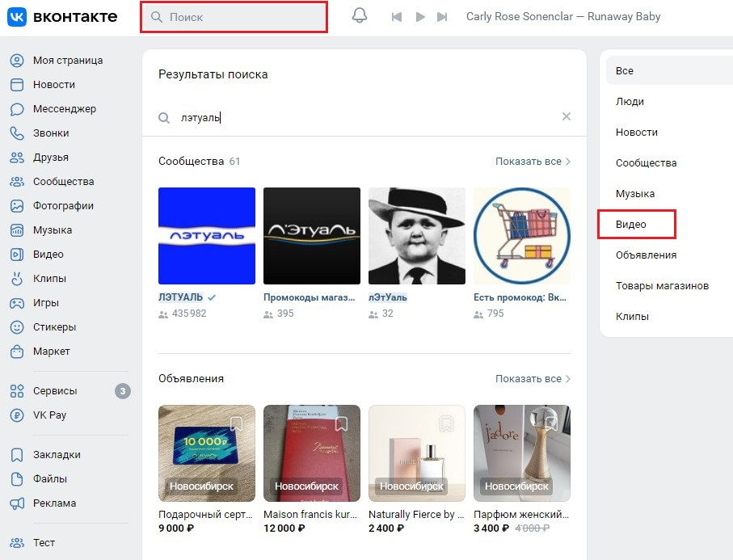
Task: Open black Л'Этуаль logo thumbnail
Action: point(312,236)
